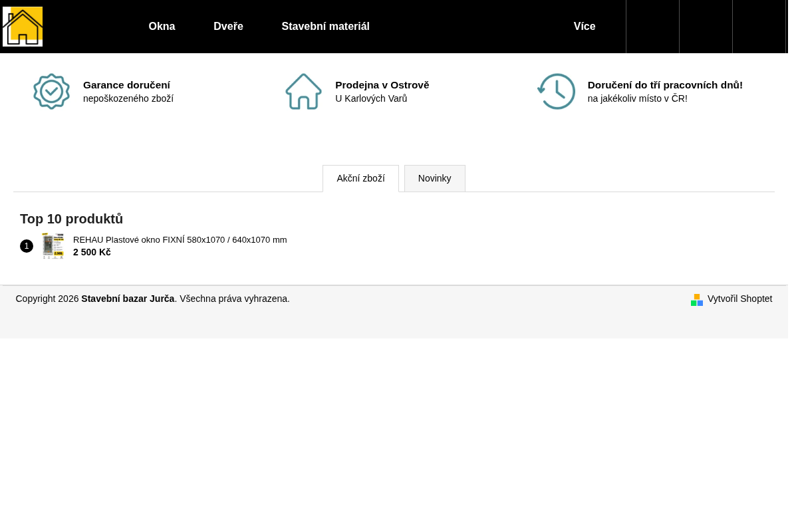798x532 pixels.
Task: Click Doručení do tří pracovních dnů text
Action: click(x=665, y=85)
